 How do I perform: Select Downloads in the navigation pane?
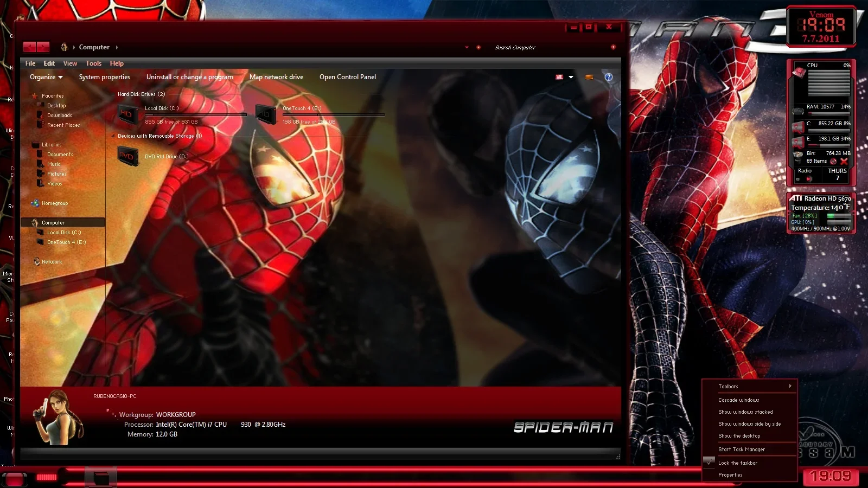(59, 115)
